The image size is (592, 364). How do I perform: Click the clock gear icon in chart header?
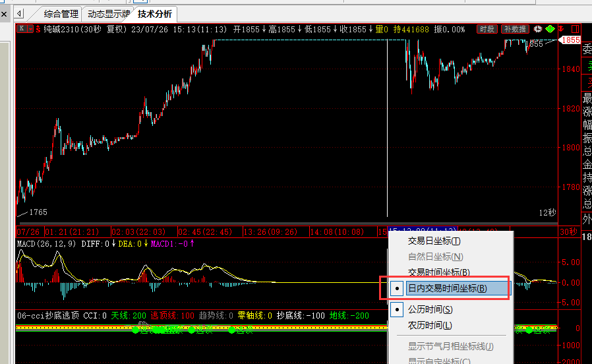pyautogui.click(x=538, y=29)
